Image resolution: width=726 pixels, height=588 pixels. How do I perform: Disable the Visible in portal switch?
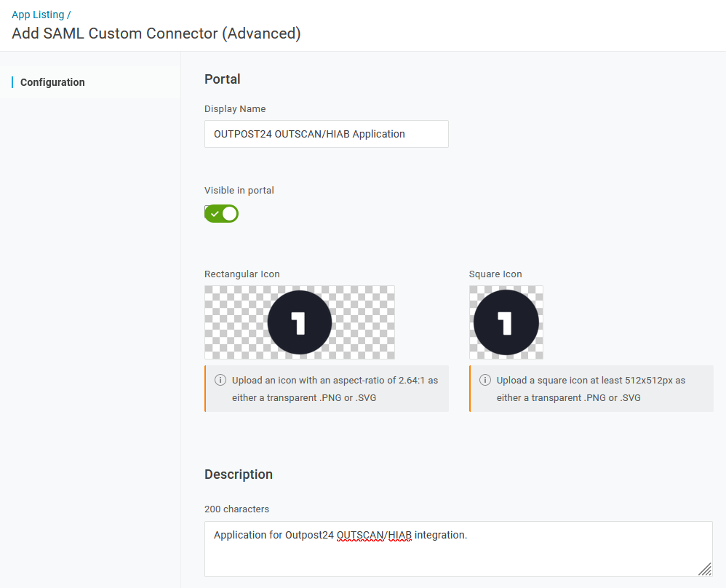[222, 213]
